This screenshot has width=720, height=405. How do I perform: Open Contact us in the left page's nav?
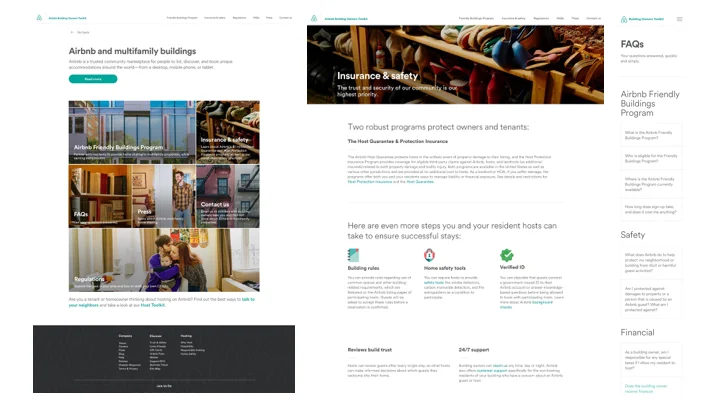pyautogui.click(x=286, y=18)
